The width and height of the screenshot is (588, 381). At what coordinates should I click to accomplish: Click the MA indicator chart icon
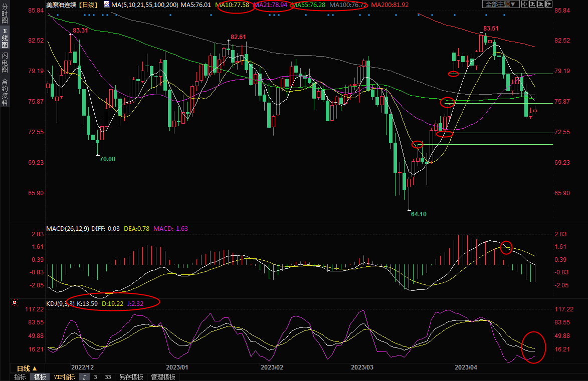[107, 4]
